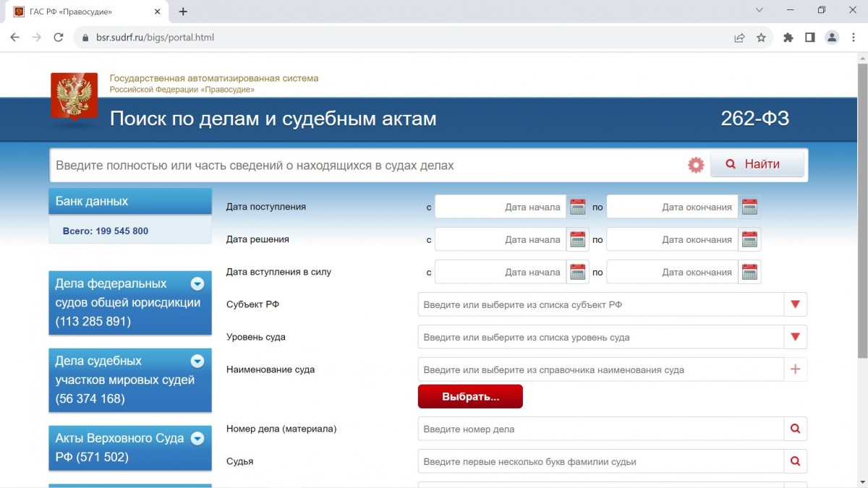
Task: Open the browser extensions puzzle icon
Action: pos(788,38)
